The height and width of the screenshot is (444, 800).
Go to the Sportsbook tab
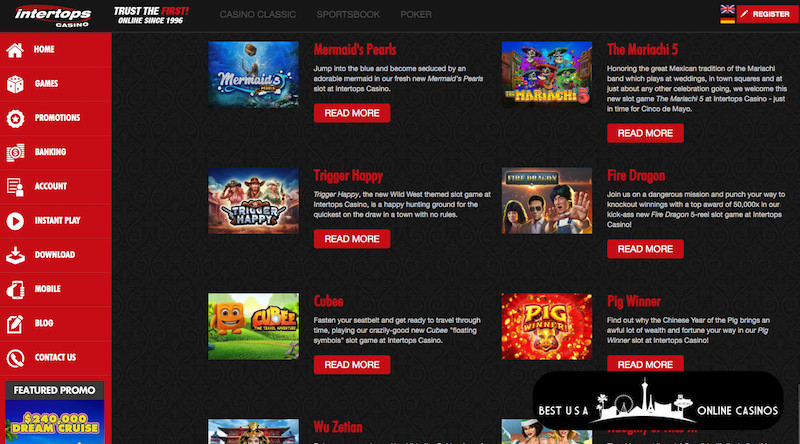(x=348, y=15)
